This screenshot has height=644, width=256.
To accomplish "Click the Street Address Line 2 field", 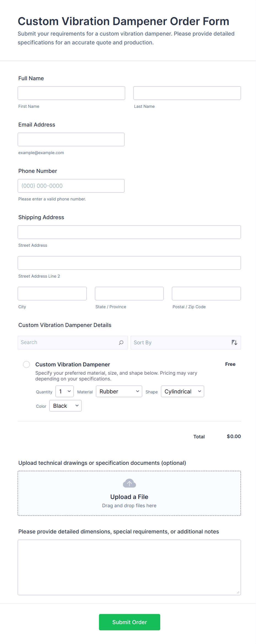I will (x=129, y=263).
